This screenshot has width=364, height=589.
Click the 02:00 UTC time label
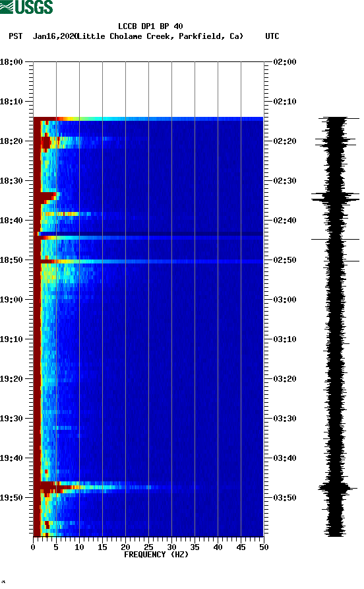click(x=285, y=61)
